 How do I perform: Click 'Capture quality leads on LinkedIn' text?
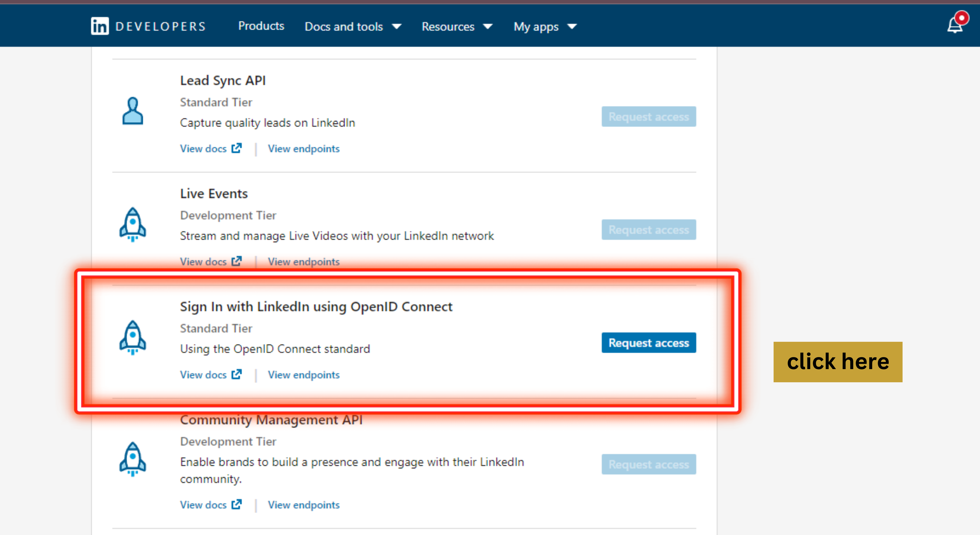[268, 123]
